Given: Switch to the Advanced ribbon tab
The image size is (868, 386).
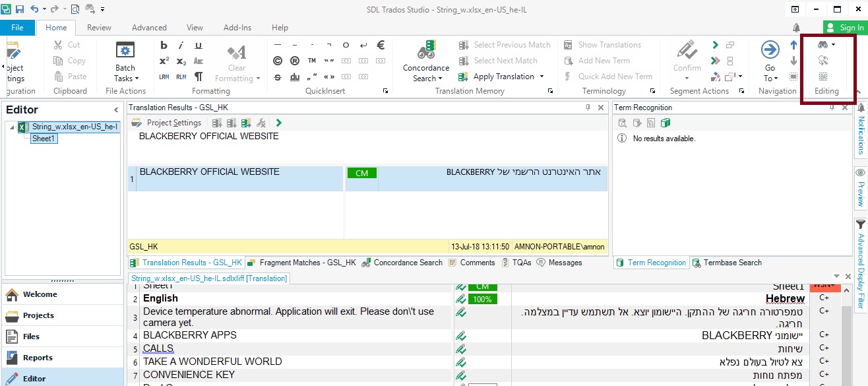Looking at the screenshot, I should [x=149, y=28].
